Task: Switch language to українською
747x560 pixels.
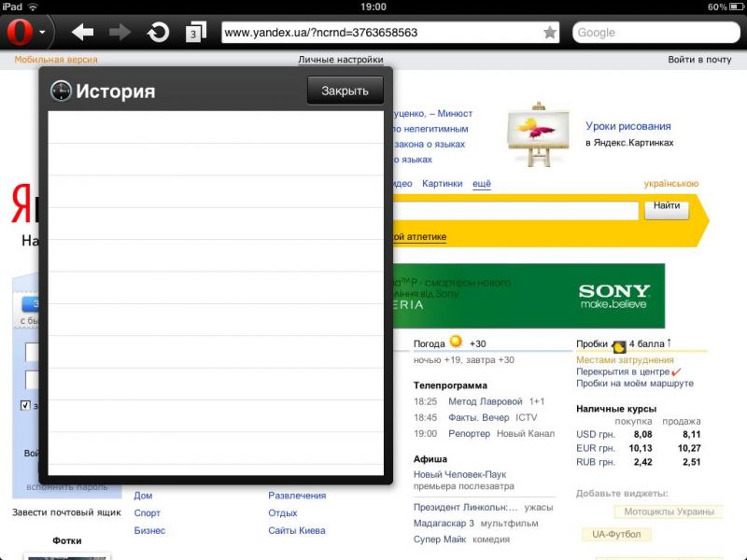Action: [x=670, y=184]
